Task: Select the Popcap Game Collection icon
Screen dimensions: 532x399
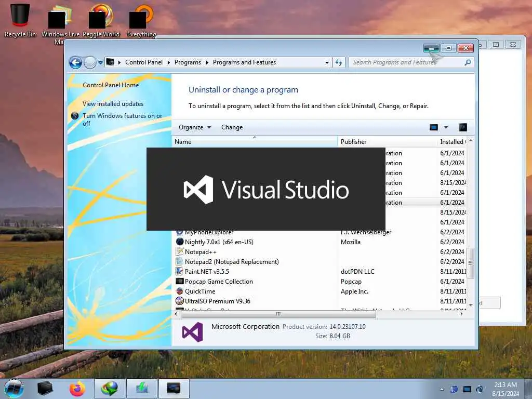Action: click(179, 281)
